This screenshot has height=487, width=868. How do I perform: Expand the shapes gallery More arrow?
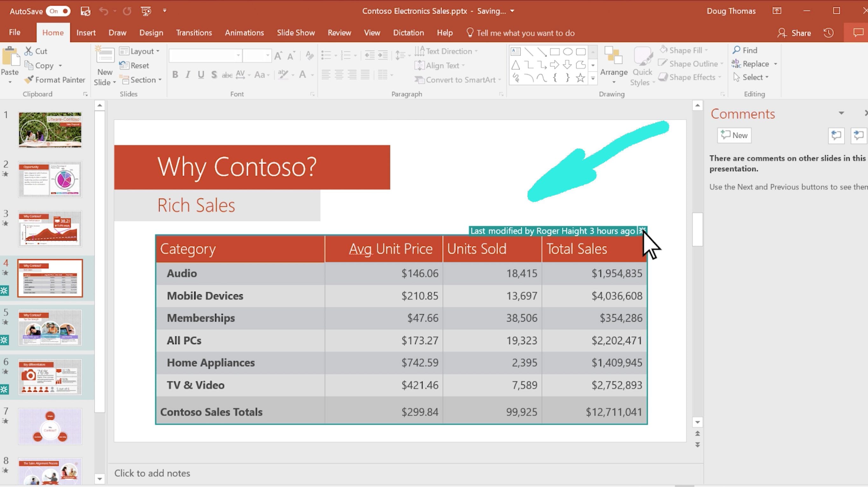593,79
